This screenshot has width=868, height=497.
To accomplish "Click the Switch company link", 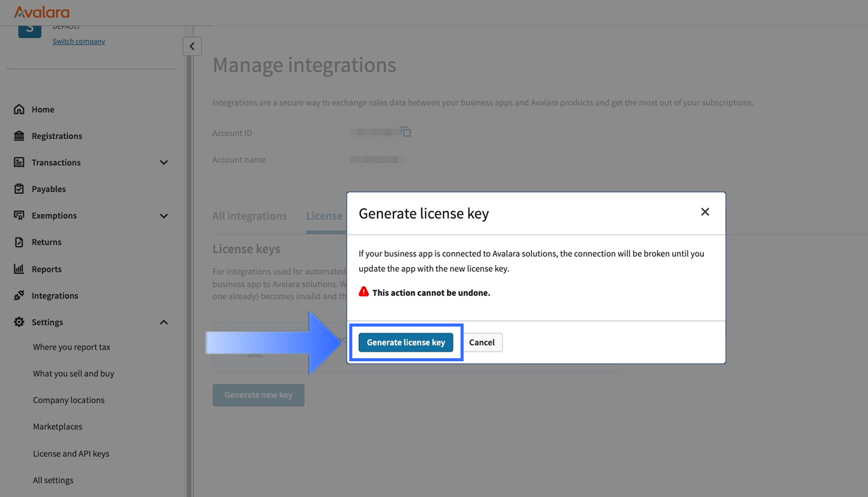I will [79, 41].
